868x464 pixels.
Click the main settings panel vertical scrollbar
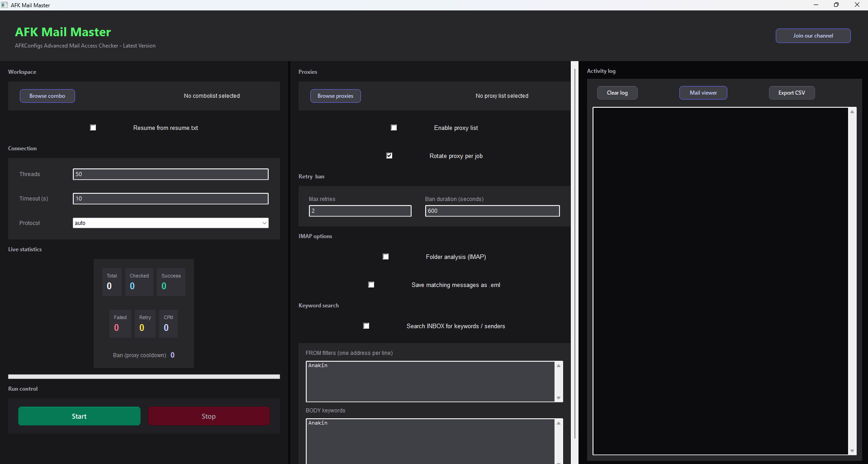(575, 254)
